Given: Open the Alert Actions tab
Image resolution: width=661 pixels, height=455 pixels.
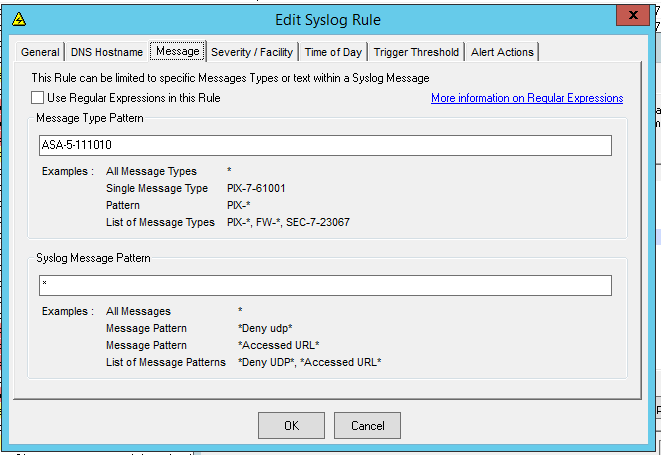Looking at the screenshot, I should click(502, 52).
